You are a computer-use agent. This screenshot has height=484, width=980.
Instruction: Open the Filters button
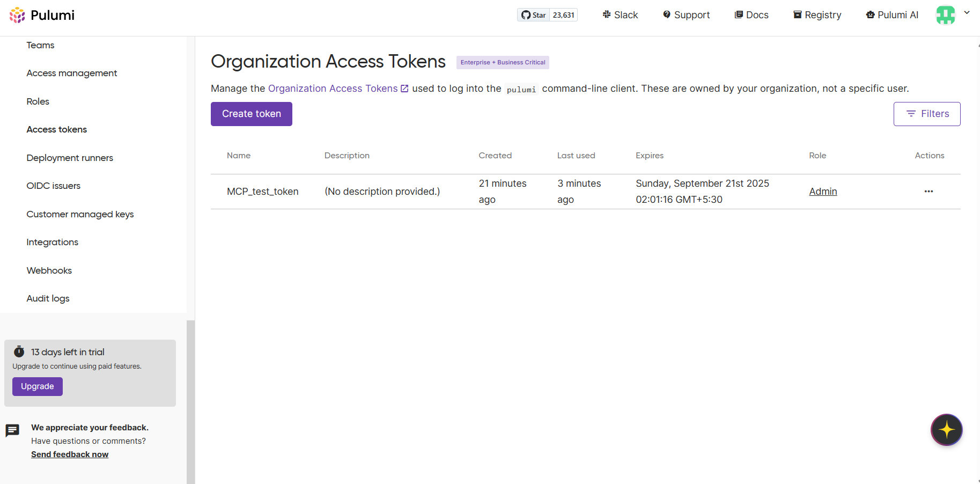point(927,114)
